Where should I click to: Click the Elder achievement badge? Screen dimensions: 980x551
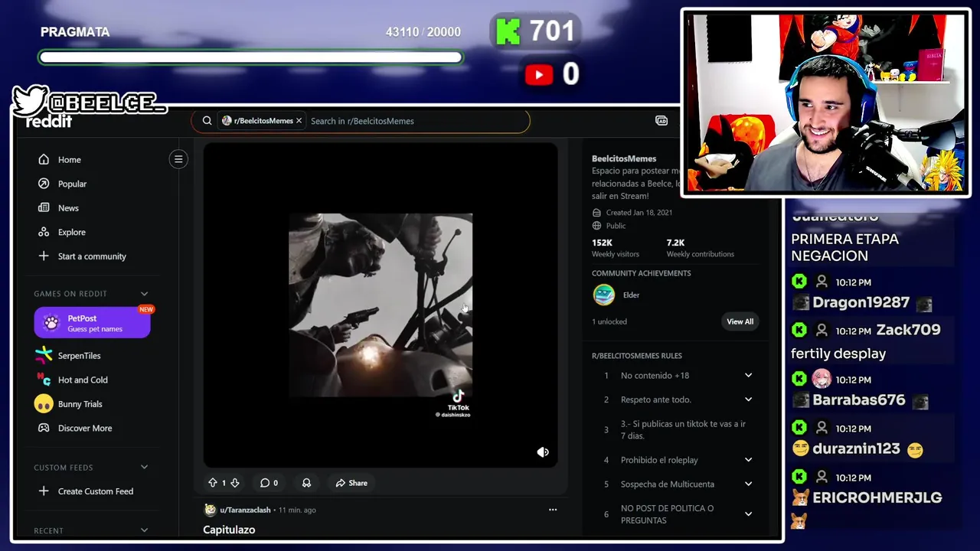pyautogui.click(x=604, y=295)
